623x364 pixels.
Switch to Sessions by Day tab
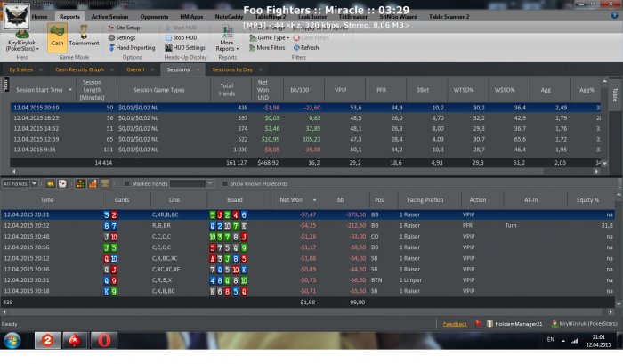(x=232, y=69)
